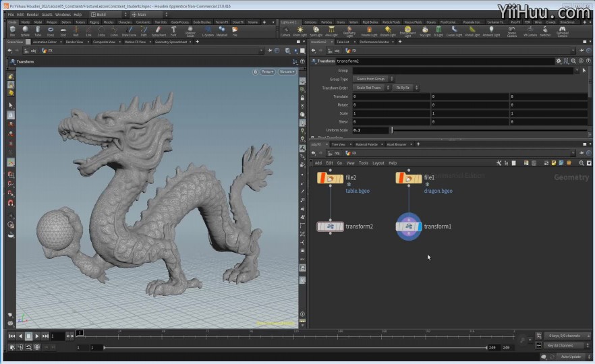Open the Persp viewport dropdown

pos(267,71)
